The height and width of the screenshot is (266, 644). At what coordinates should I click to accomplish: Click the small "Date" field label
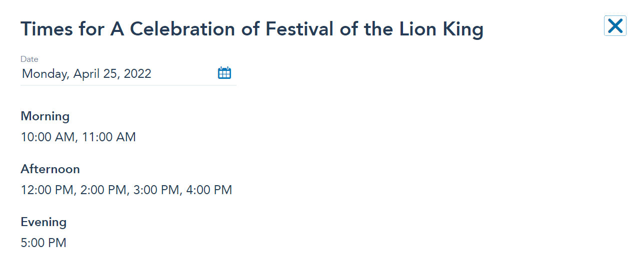[29, 59]
